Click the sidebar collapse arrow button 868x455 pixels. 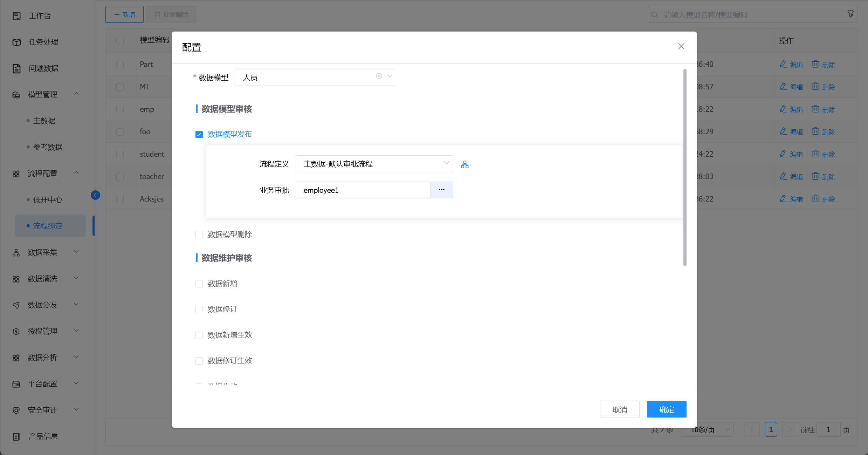pyautogui.click(x=95, y=195)
